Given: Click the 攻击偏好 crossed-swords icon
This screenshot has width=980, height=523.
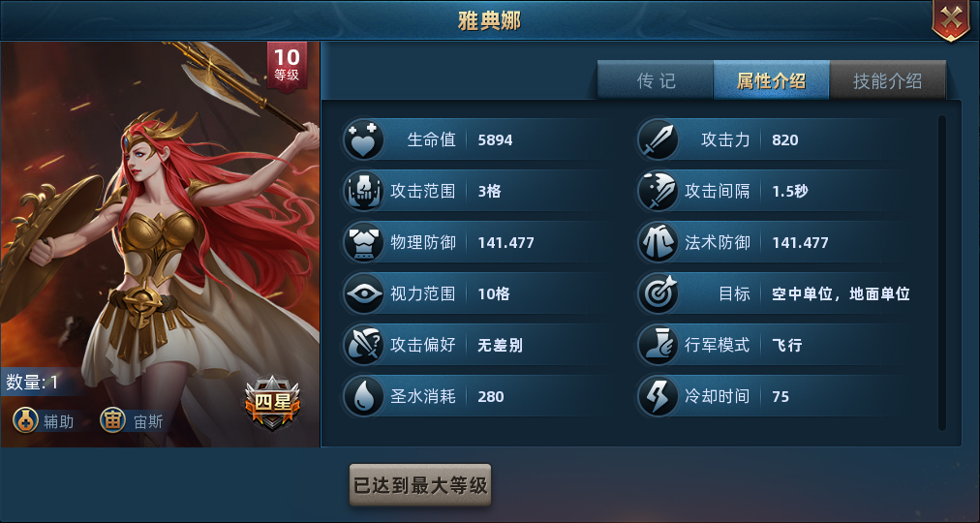Looking at the screenshot, I should pos(364,345).
